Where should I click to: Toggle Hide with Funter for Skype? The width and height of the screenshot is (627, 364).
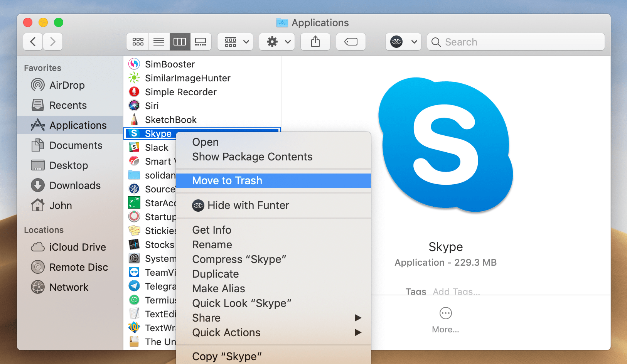(x=248, y=205)
